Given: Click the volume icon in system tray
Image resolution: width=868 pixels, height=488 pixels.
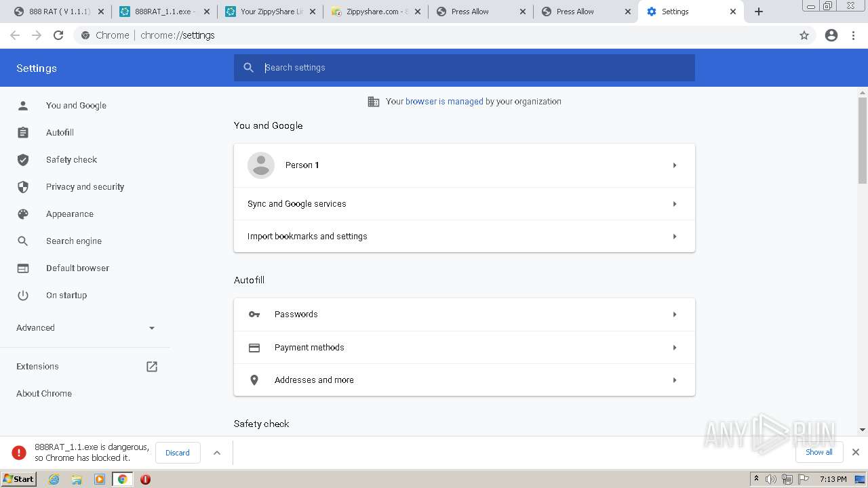Looking at the screenshot, I should coord(771,479).
